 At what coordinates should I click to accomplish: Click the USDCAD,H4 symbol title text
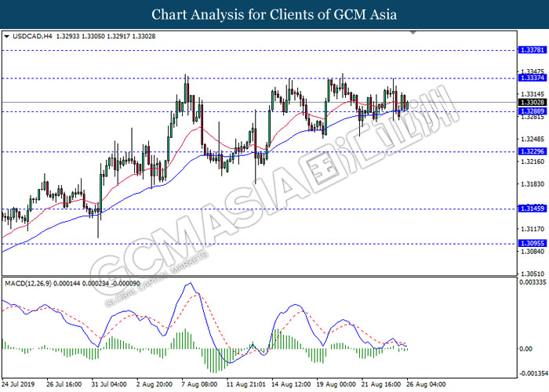coord(32,36)
